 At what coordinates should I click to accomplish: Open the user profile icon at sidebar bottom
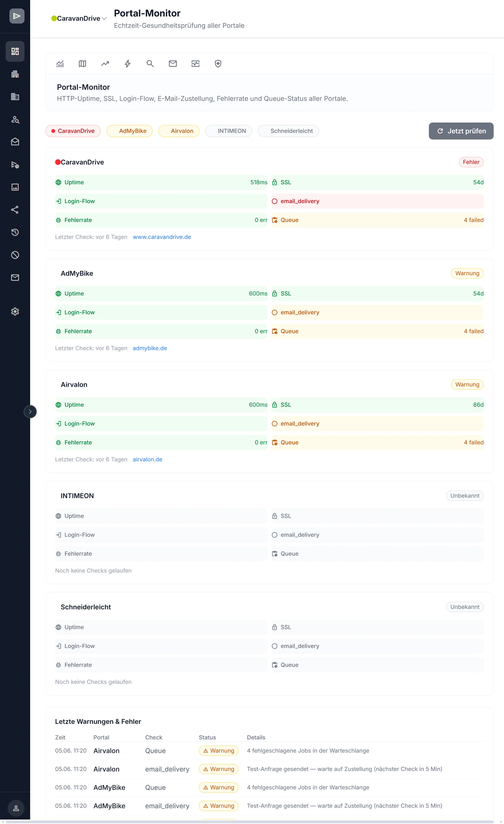16,808
